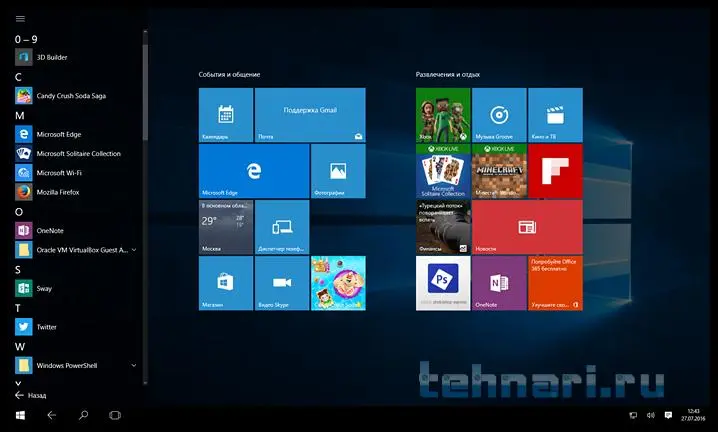Open the Photoshop Express tile

coord(443,283)
